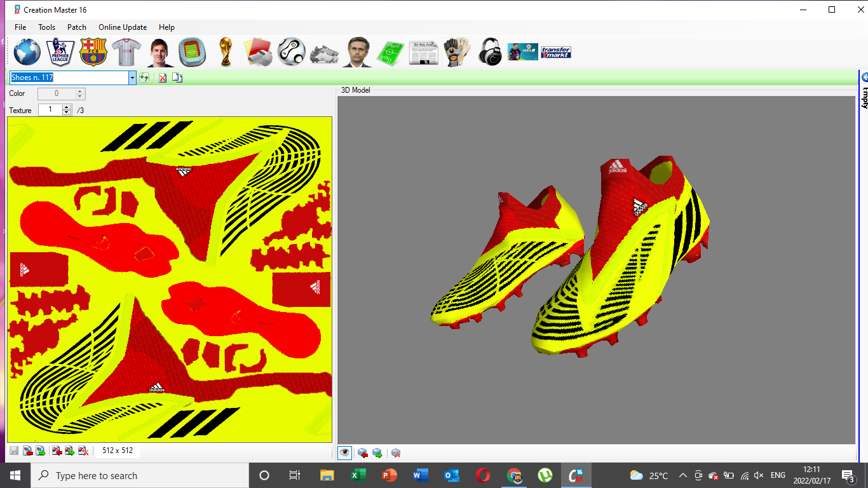Screen dimensions: 868x488
Task: Click the green refresh arrows icon
Action: [x=144, y=78]
